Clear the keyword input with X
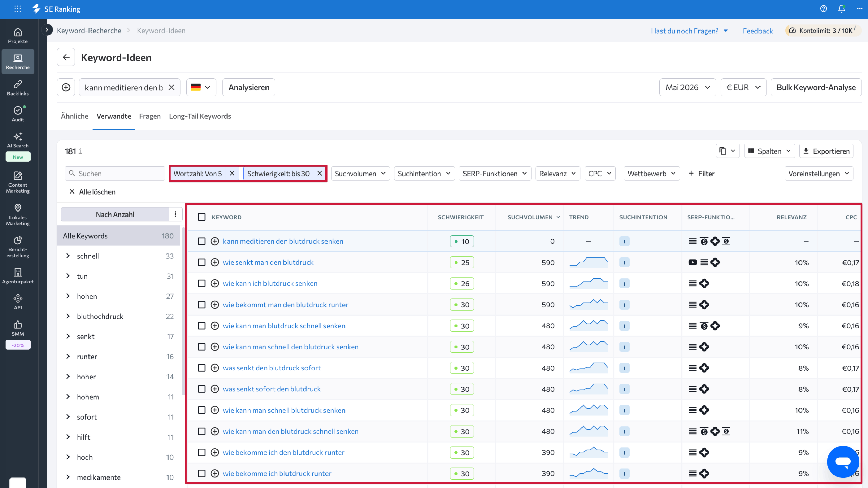 click(x=172, y=87)
